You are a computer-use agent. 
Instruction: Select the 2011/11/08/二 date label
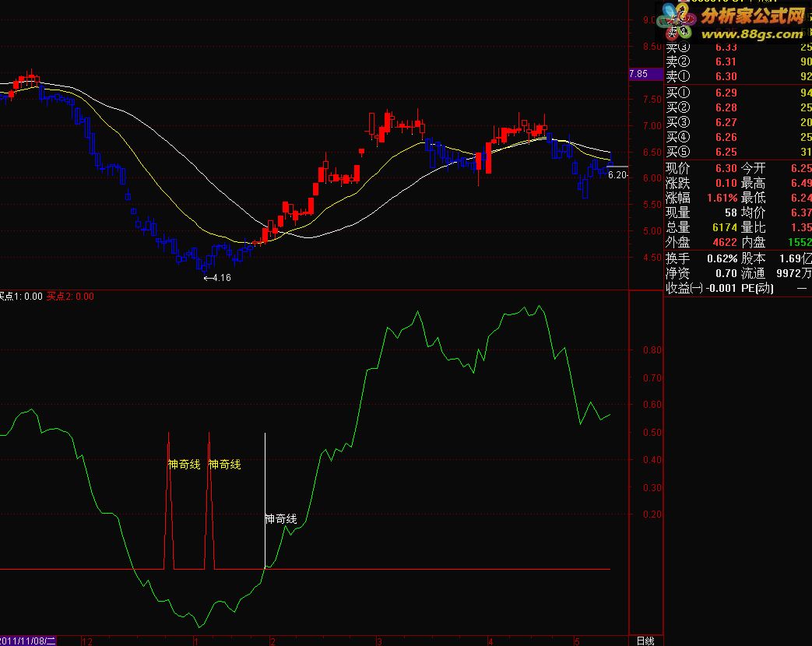27,641
